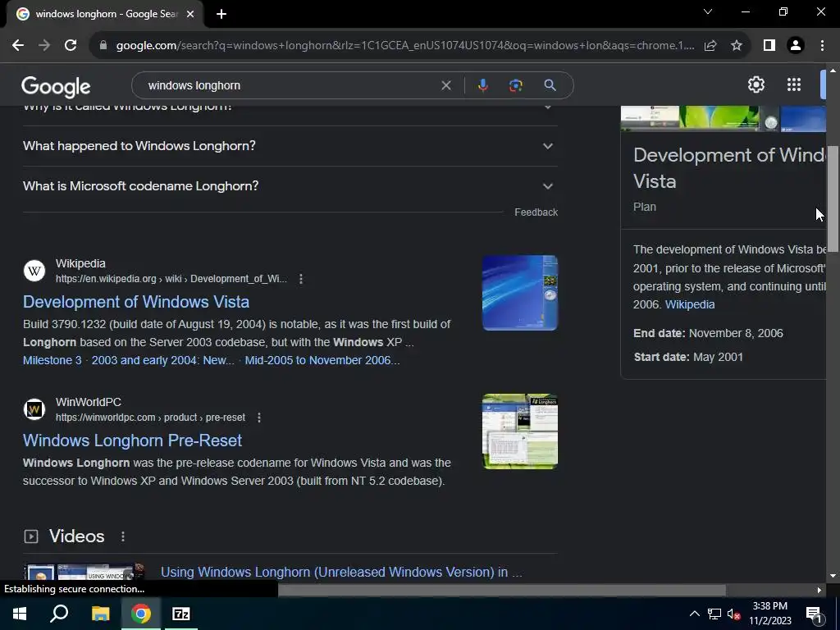This screenshot has height=630, width=840.
Task: Open 'Development of Windows Vista' result
Action: (136, 302)
